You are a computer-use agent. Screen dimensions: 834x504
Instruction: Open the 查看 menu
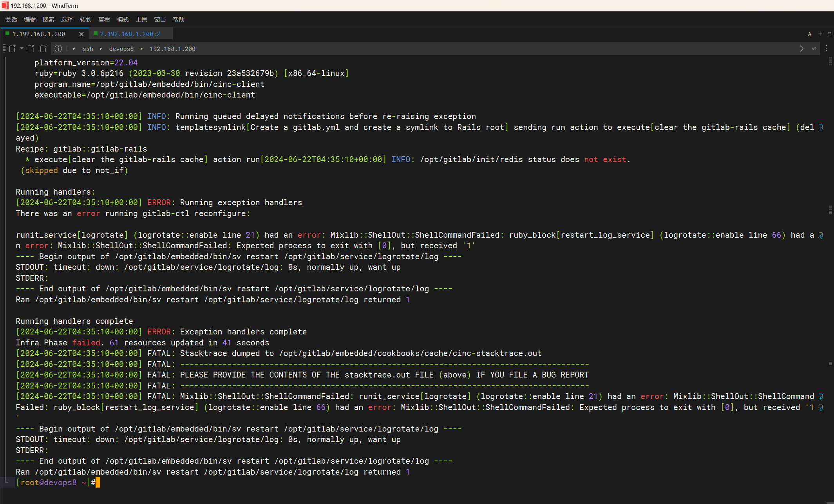(104, 19)
